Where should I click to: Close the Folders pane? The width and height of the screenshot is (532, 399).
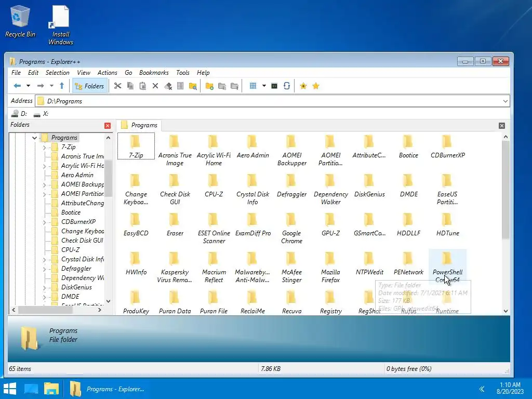[108, 126]
